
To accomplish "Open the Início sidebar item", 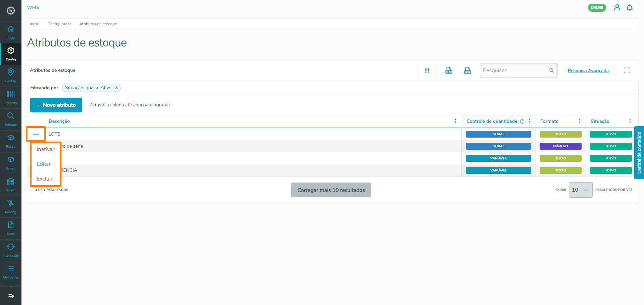I will [11, 32].
